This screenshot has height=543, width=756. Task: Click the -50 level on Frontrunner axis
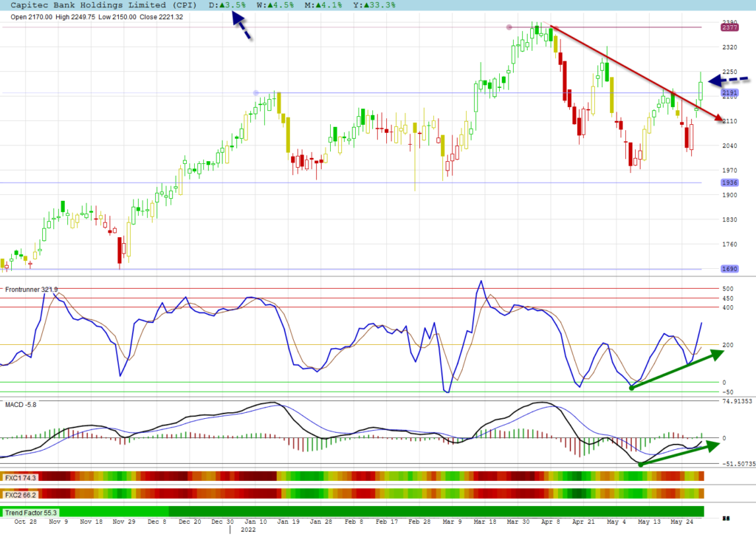pyautogui.click(x=727, y=392)
